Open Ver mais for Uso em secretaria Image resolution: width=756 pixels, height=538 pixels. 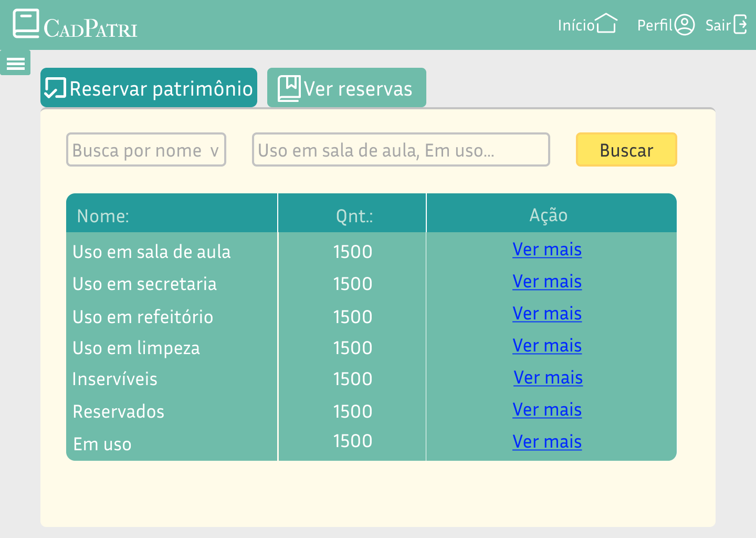547,282
